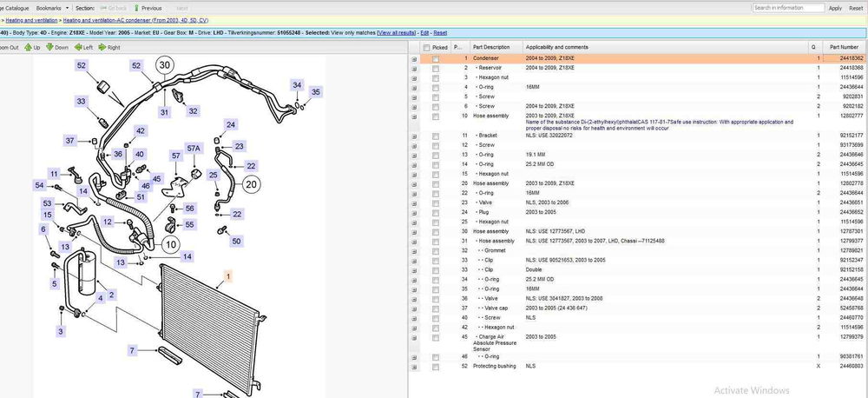Pan the diagram right with green Right arrow
This screenshot has width=868, height=398.
tap(109, 47)
